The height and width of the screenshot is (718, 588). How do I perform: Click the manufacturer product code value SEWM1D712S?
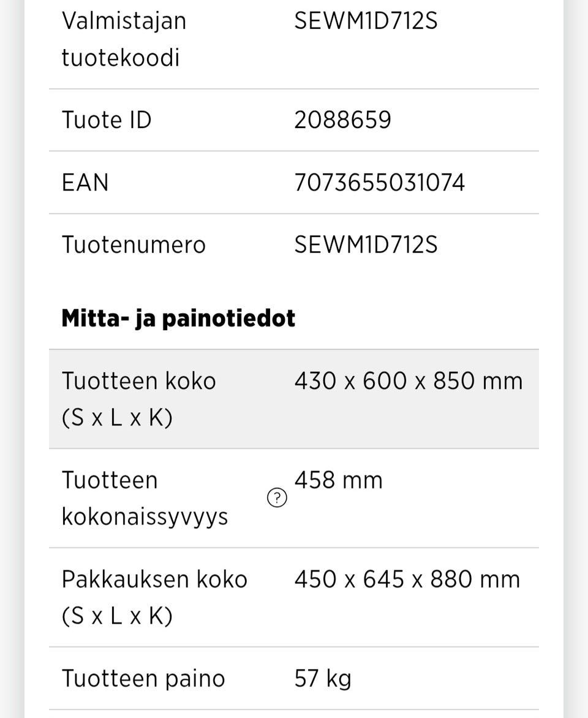(366, 21)
